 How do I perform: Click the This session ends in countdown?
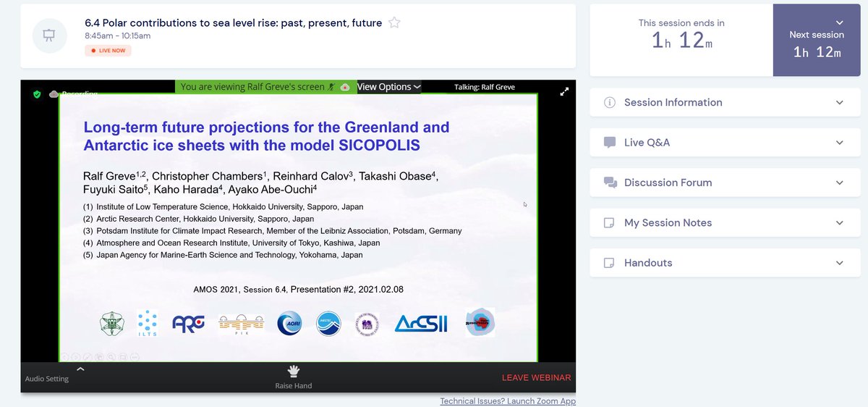[x=681, y=34]
